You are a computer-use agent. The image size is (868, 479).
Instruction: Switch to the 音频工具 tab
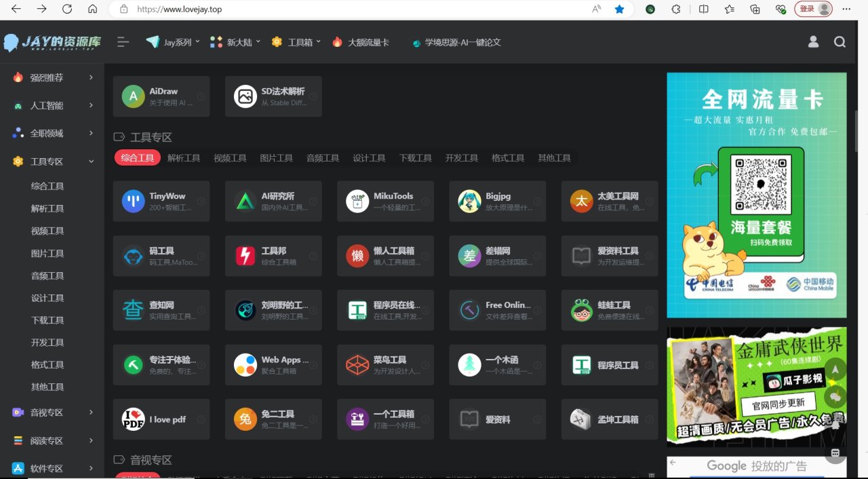pos(323,158)
